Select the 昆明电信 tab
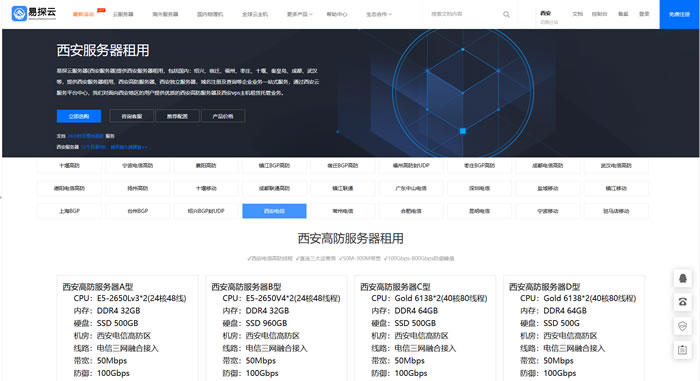This screenshot has width=700, height=381. [x=479, y=211]
